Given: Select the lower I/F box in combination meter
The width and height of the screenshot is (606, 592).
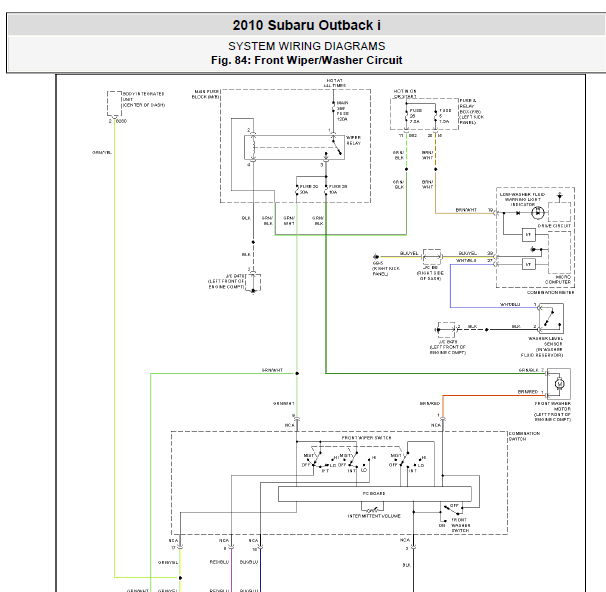Looking at the screenshot, I should [x=529, y=264].
